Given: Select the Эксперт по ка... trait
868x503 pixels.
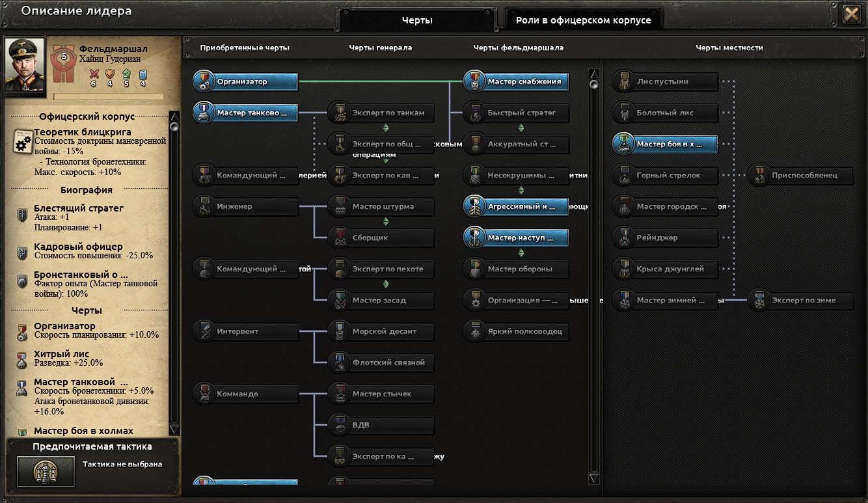Looking at the screenshot, I should (381, 456).
